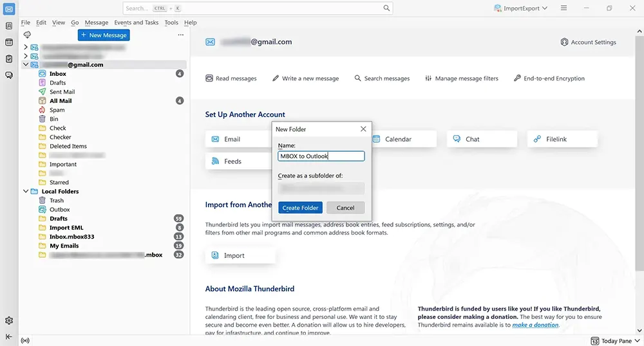Click the End-to-end Encryption key icon

pyautogui.click(x=517, y=78)
